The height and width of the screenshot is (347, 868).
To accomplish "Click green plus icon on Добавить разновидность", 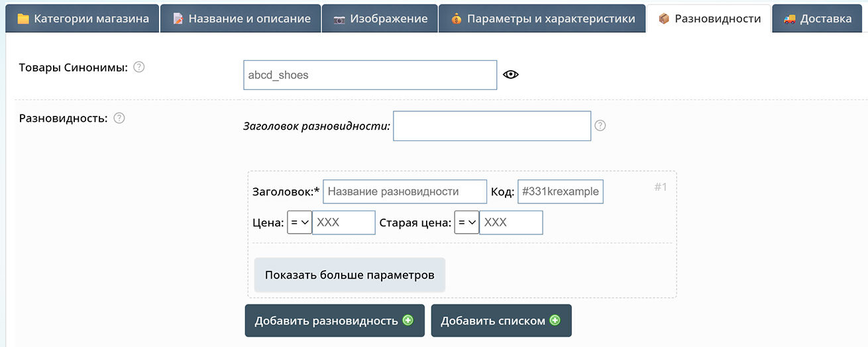I will click(x=408, y=321).
